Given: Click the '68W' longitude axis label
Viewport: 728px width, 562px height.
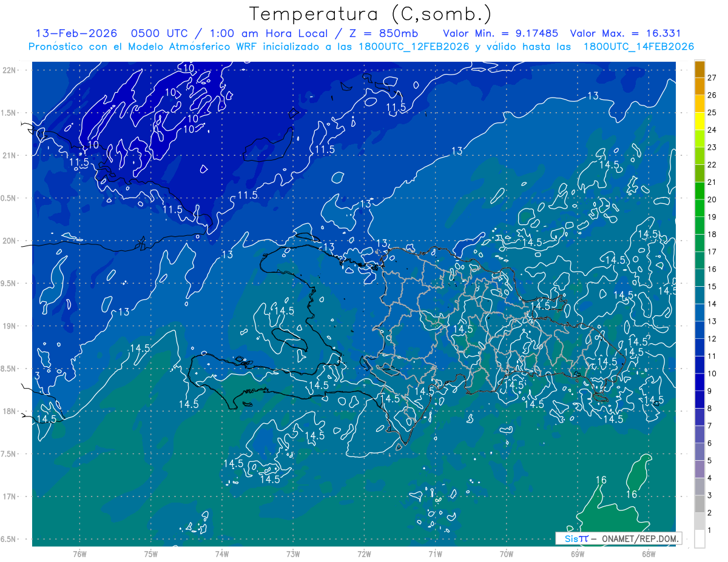Looking at the screenshot, I should 648,554.
